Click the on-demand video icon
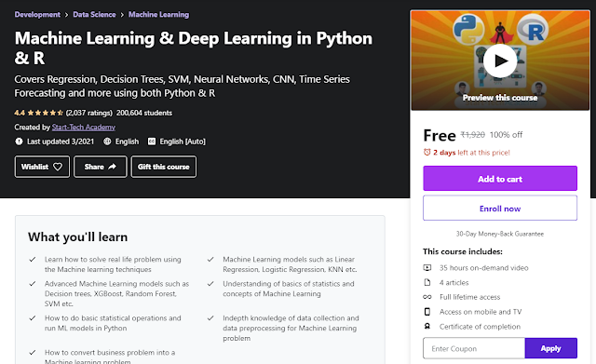The image size is (596, 364). [x=427, y=268]
